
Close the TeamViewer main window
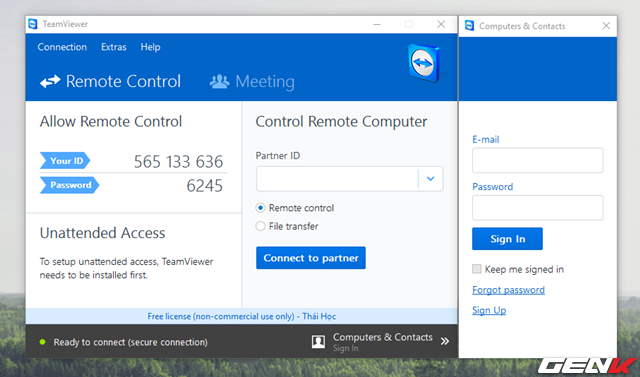tap(441, 24)
